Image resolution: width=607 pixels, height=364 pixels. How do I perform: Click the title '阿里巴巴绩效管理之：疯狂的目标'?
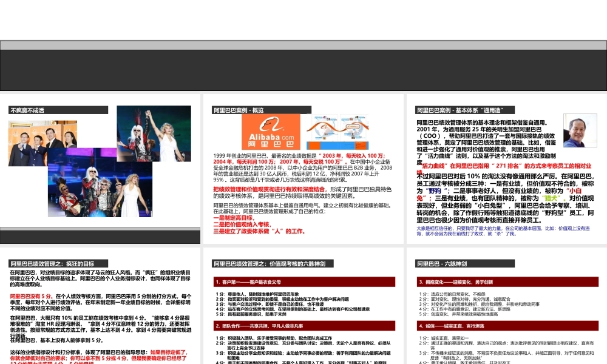point(52,264)
